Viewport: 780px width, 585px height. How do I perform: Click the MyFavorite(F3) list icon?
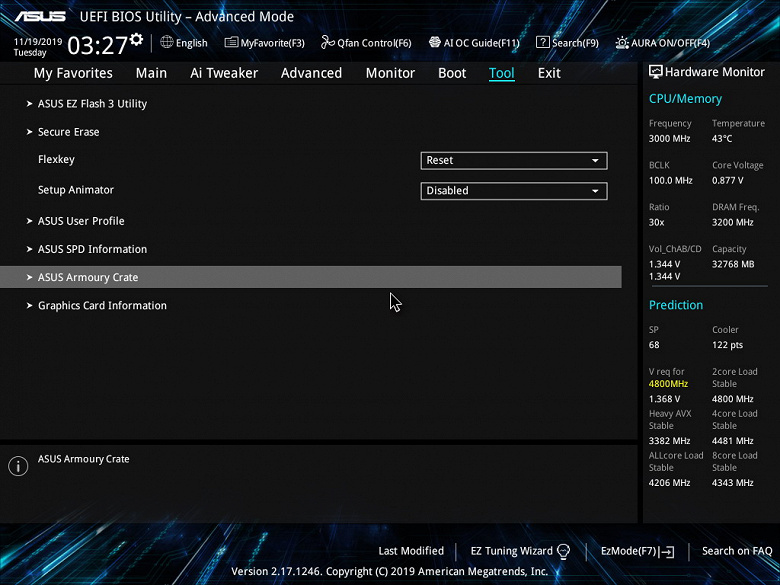231,42
